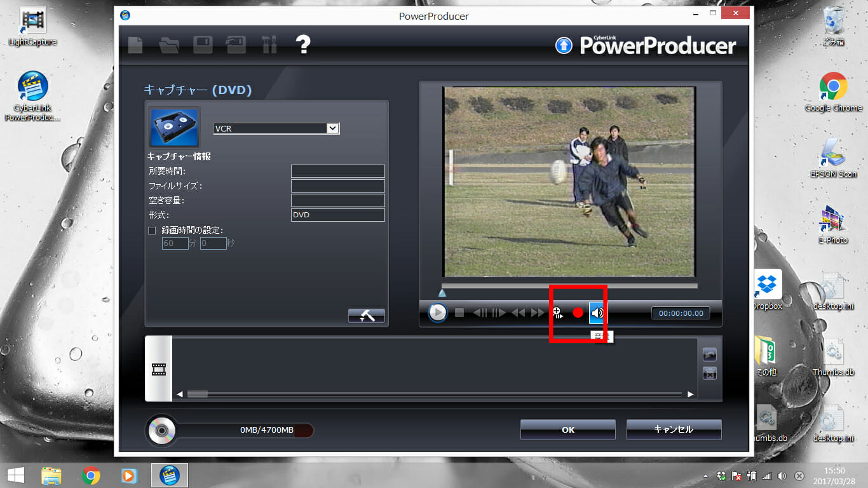Click the save-as disk with arrow icon
This screenshot has width=868, height=488.
coord(236,45)
